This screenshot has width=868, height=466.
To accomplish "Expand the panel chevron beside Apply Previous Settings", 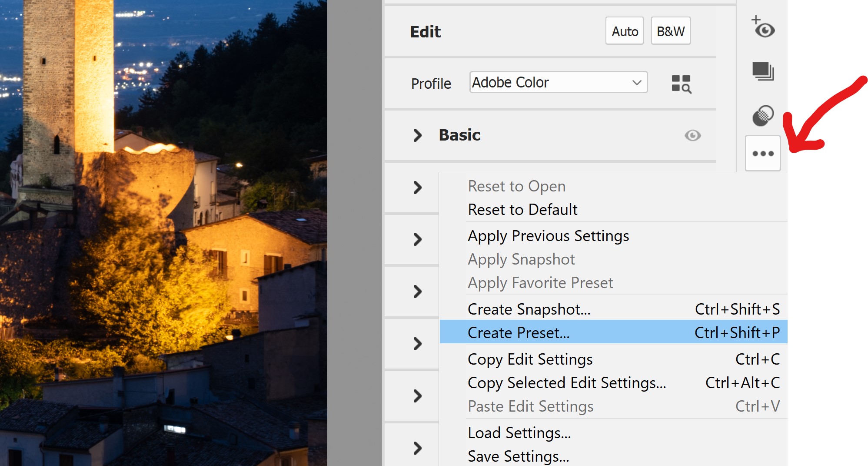I will coord(417,239).
